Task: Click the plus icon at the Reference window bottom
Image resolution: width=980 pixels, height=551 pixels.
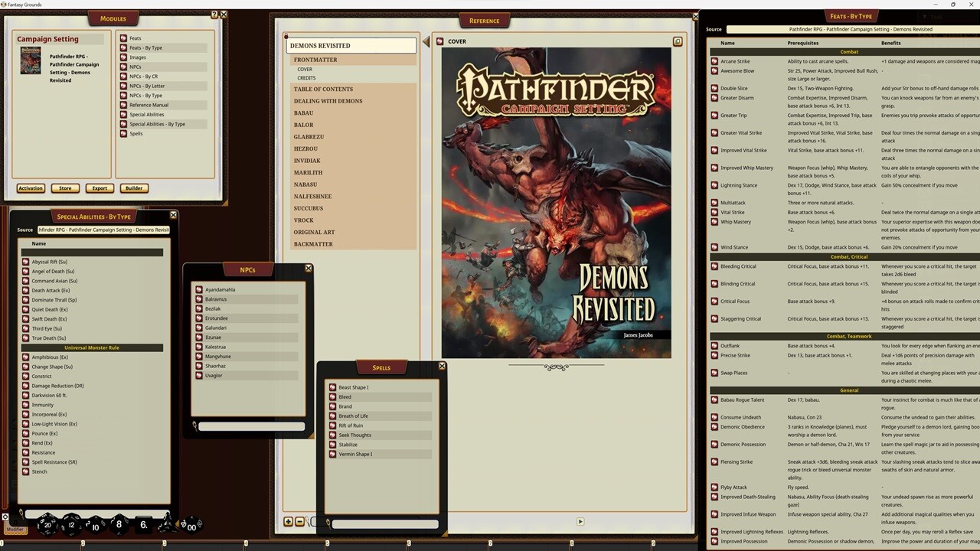Action: click(288, 521)
